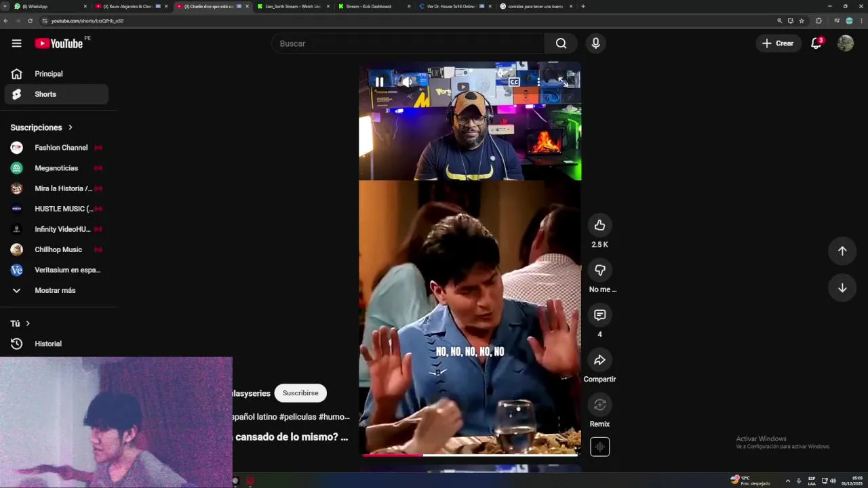
Task: Pause the playing Short
Action: pos(379,82)
